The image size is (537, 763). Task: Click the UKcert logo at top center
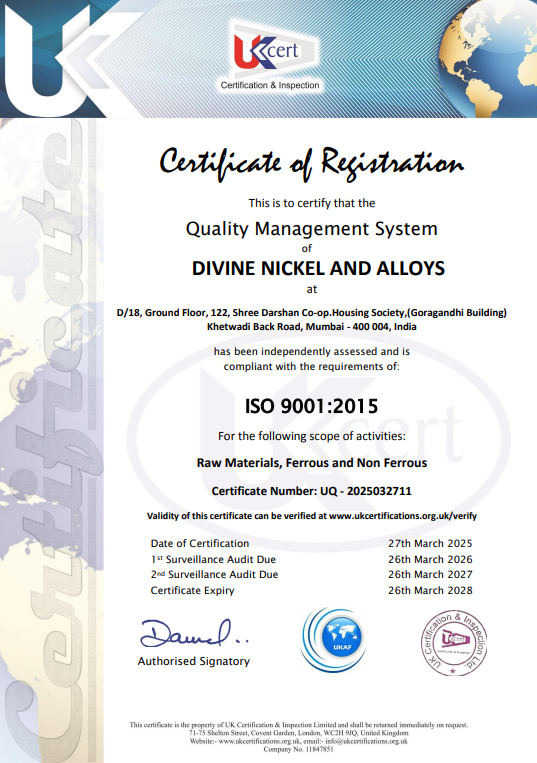pos(271,57)
